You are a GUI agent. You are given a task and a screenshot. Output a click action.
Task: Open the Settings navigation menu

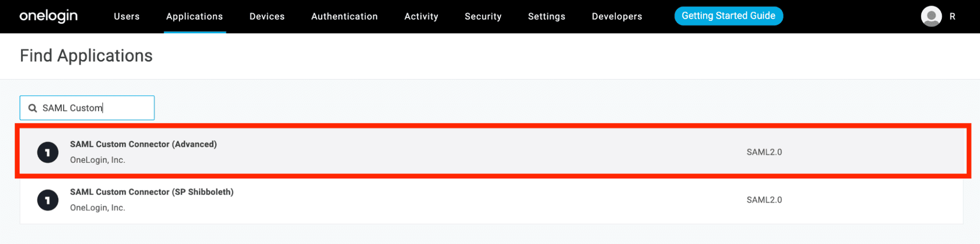pyautogui.click(x=547, y=16)
